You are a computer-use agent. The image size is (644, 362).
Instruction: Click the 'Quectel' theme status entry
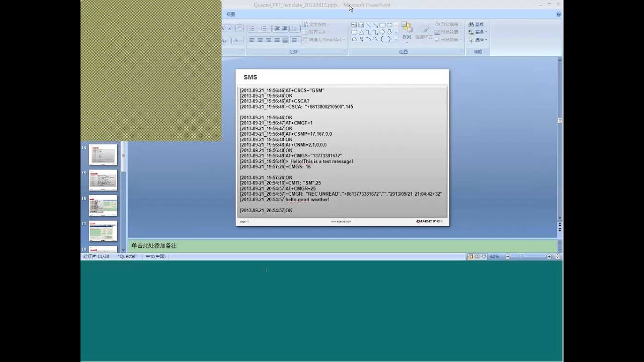[127, 256]
